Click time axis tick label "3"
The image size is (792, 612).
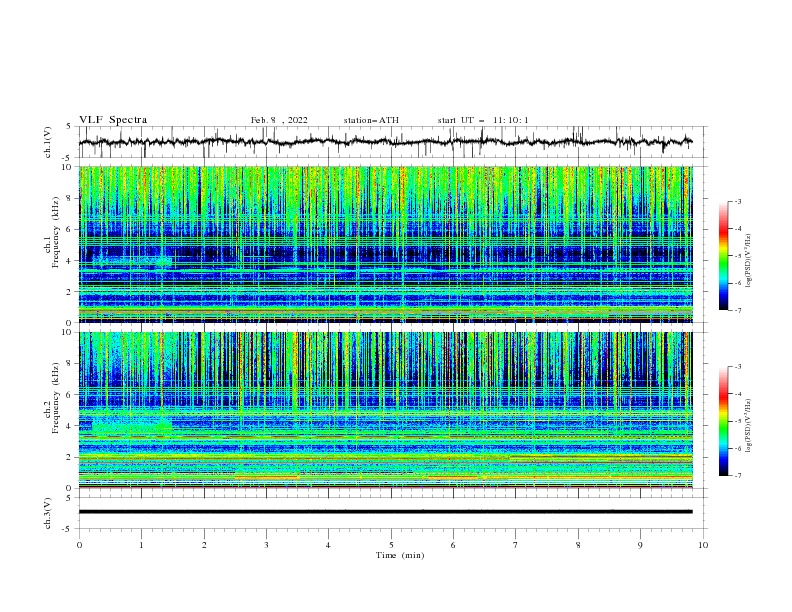coord(266,545)
